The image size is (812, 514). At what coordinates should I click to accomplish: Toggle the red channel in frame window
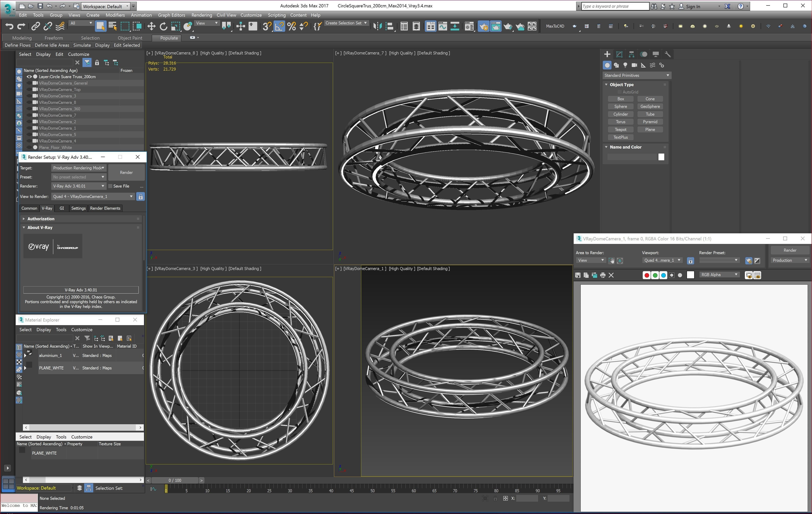pos(646,275)
